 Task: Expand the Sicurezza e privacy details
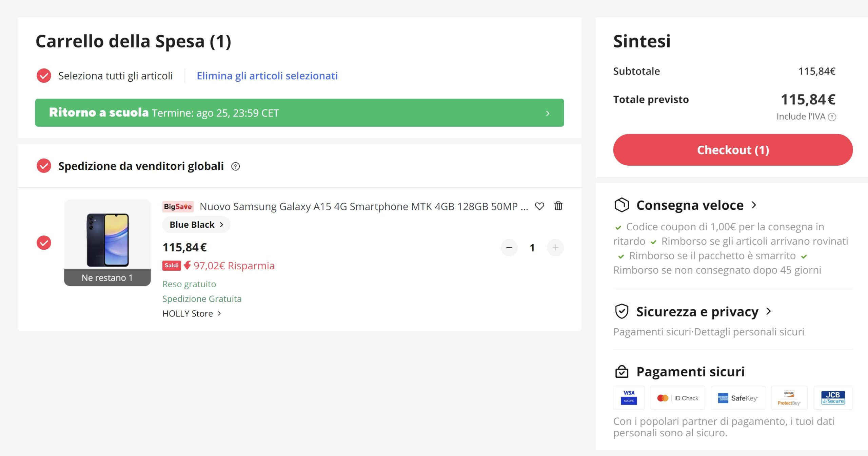coord(768,311)
